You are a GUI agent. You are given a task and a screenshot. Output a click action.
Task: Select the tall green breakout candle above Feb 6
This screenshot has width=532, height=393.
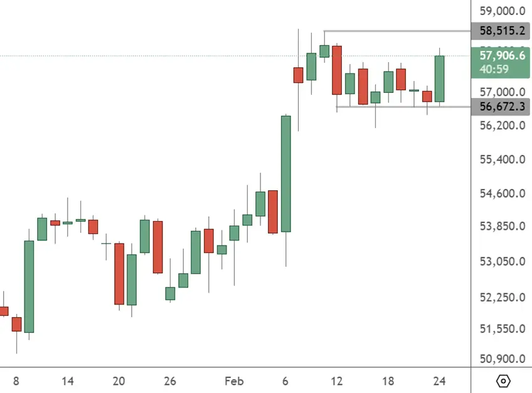coord(286,174)
